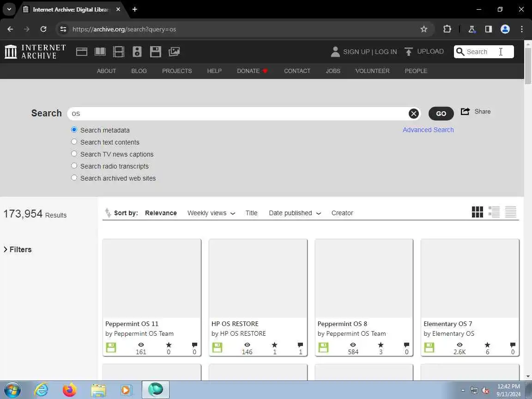Click favorites star on Elementary OS 7 card
Image resolution: width=532 pixels, height=399 pixels.
coord(487,345)
